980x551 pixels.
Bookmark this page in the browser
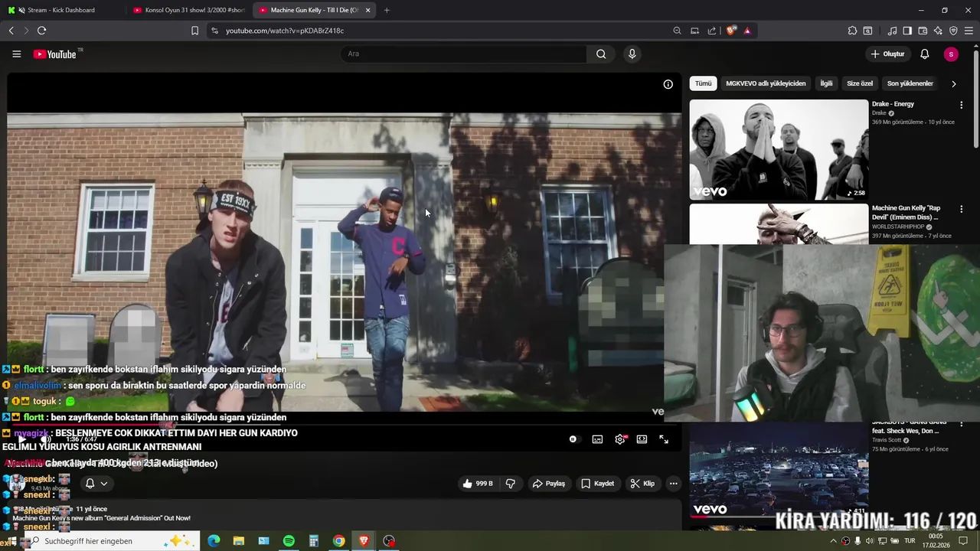[x=194, y=31]
